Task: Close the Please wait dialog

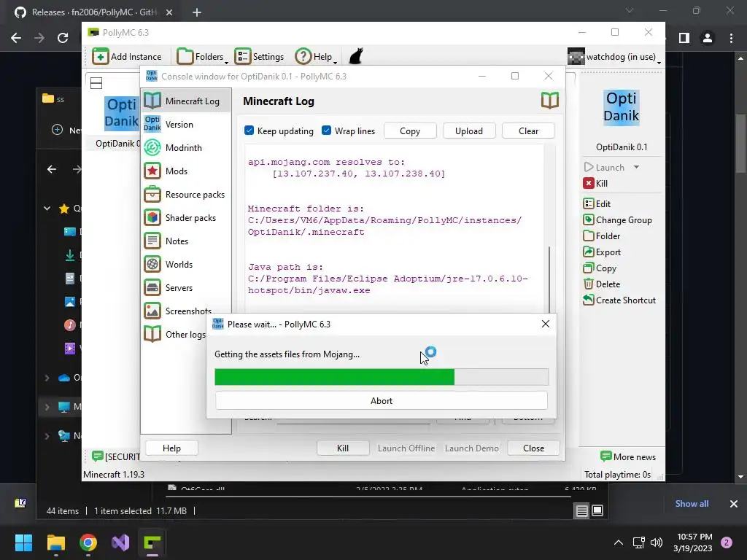Action: click(546, 324)
